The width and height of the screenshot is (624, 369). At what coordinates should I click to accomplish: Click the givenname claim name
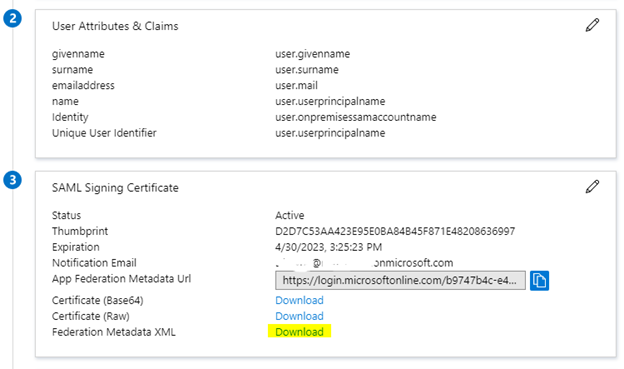pyautogui.click(x=78, y=54)
